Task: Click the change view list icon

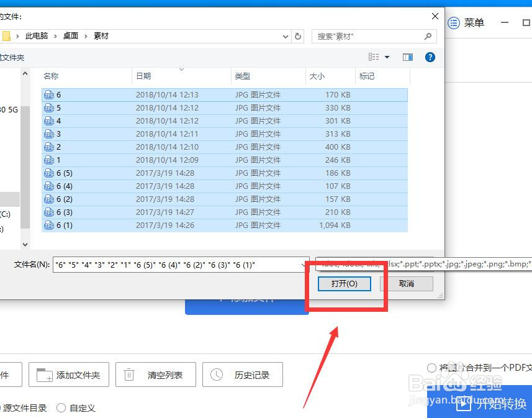Action: click(373, 57)
